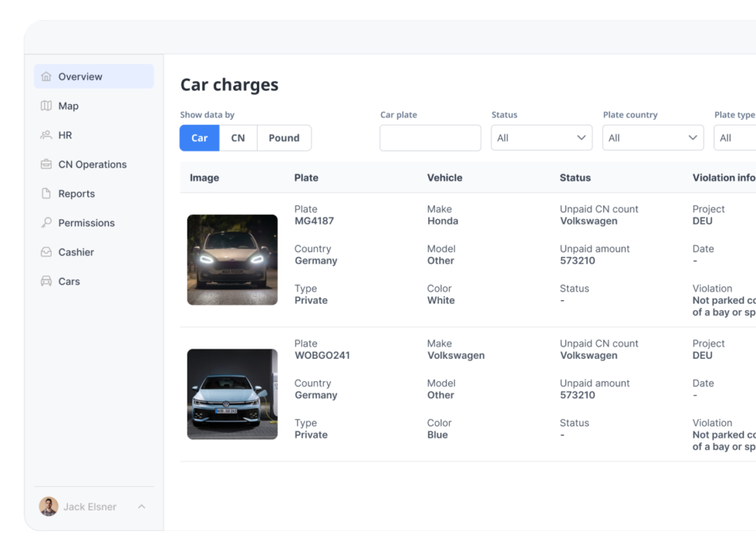Screen dimensions: 756x551
Task: Click the Jack Elsner profile avatar
Action: [49, 507]
